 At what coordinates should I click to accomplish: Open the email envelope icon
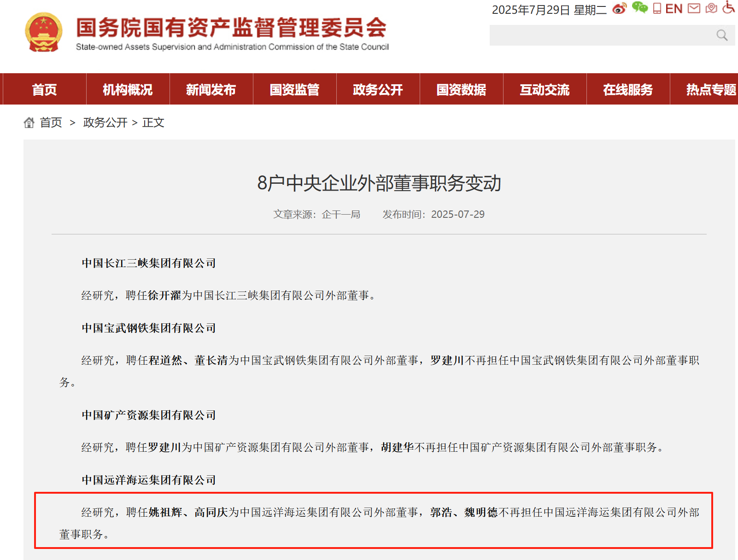(x=694, y=8)
